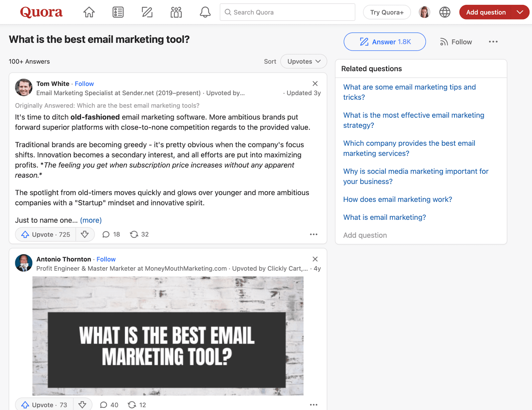This screenshot has width=532, height=410.
Task: Open question's three-dot options menu
Action: pyautogui.click(x=493, y=42)
